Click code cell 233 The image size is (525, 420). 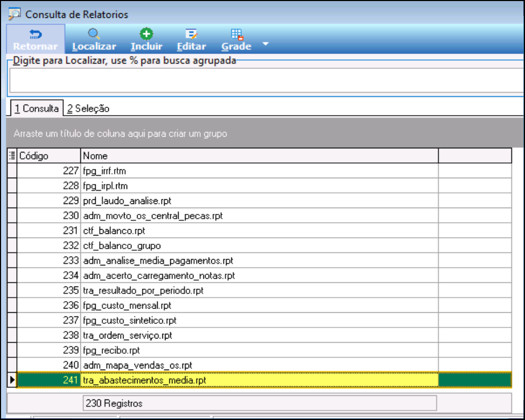click(x=48, y=261)
